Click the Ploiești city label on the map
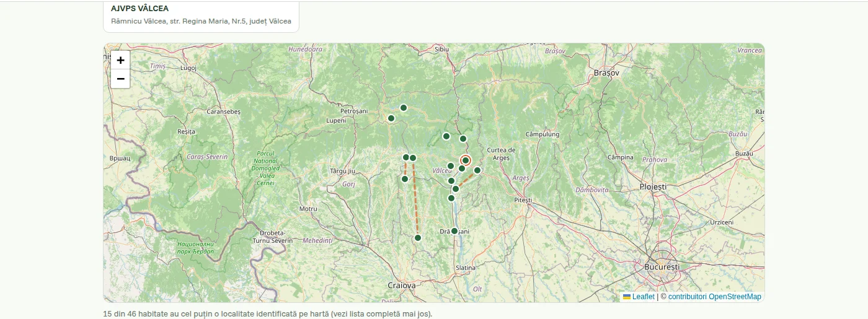 click(653, 186)
